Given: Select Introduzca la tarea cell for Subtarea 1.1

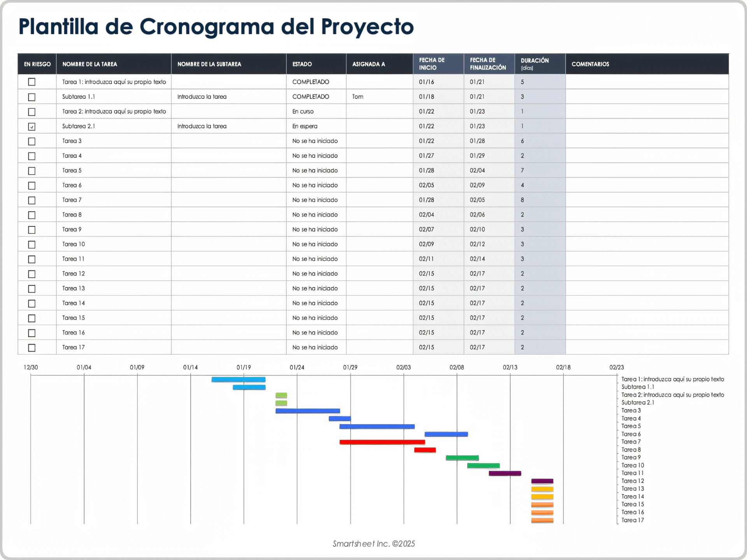Looking at the screenshot, I should click(229, 97).
